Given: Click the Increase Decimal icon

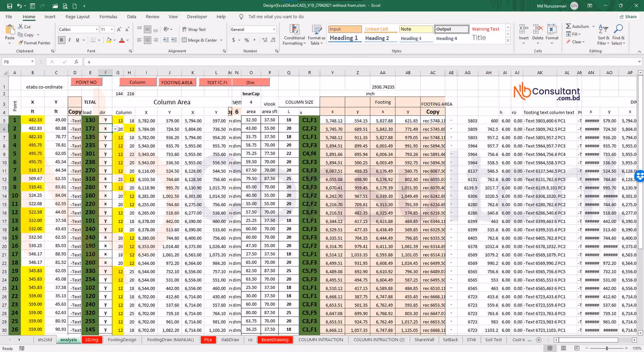Looking at the screenshot, I should click(x=264, y=40).
